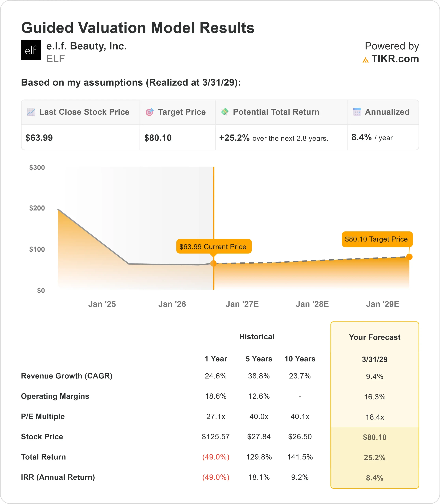Click the Jan '28E x-axis label
This screenshot has width=440, height=504.
pos(312,304)
